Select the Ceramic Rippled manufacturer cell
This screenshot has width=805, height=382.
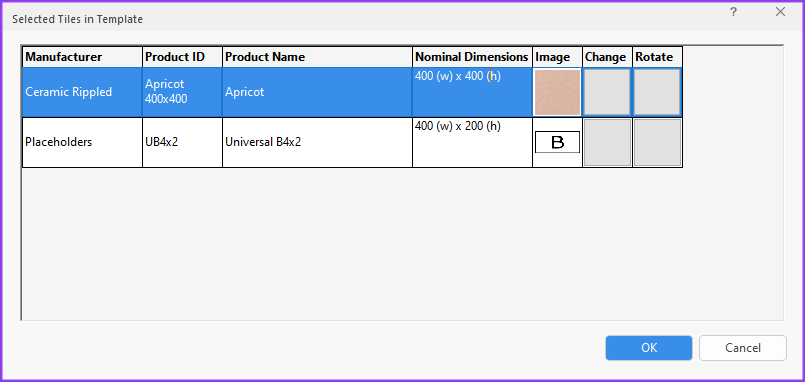pyautogui.click(x=82, y=92)
